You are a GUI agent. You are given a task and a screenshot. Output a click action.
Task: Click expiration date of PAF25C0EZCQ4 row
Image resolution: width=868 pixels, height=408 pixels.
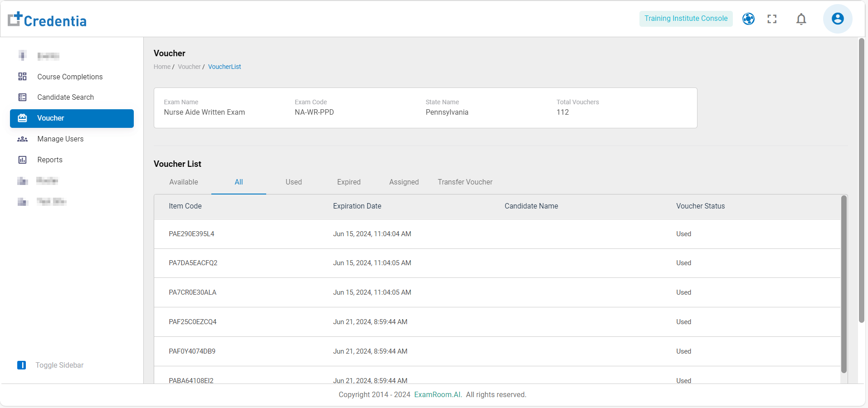[370, 322]
